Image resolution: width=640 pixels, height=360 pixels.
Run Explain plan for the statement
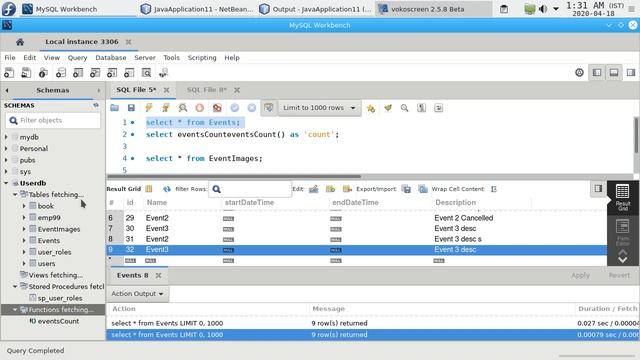point(182,108)
